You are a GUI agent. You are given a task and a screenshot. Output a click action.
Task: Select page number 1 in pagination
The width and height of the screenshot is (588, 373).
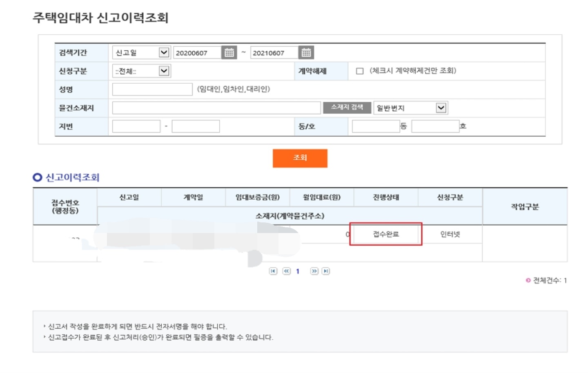point(298,271)
